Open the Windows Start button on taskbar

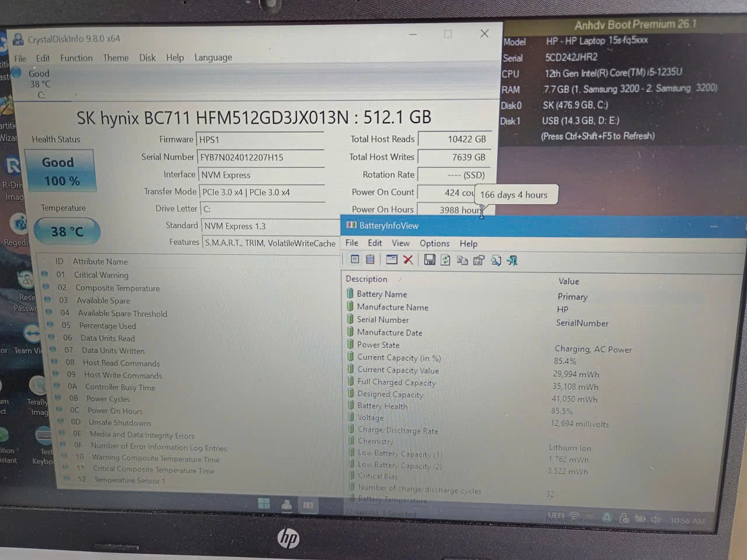(264, 503)
